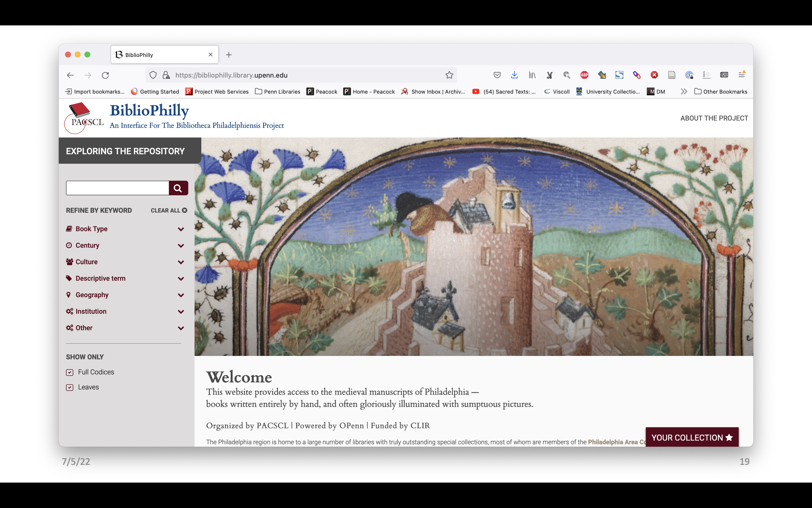
Task: Expand the Century filter
Action: pyautogui.click(x=125, y=246)
